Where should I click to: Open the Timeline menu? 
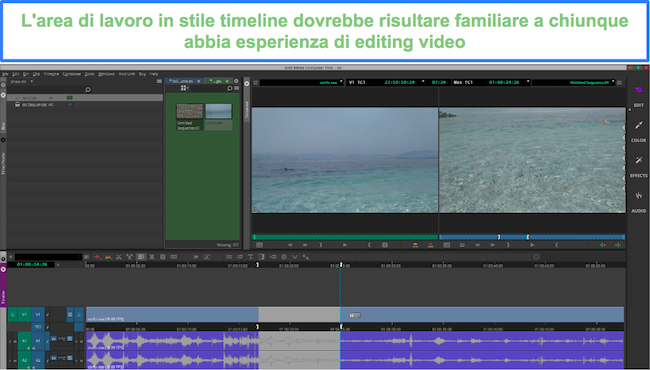(51, 74)
